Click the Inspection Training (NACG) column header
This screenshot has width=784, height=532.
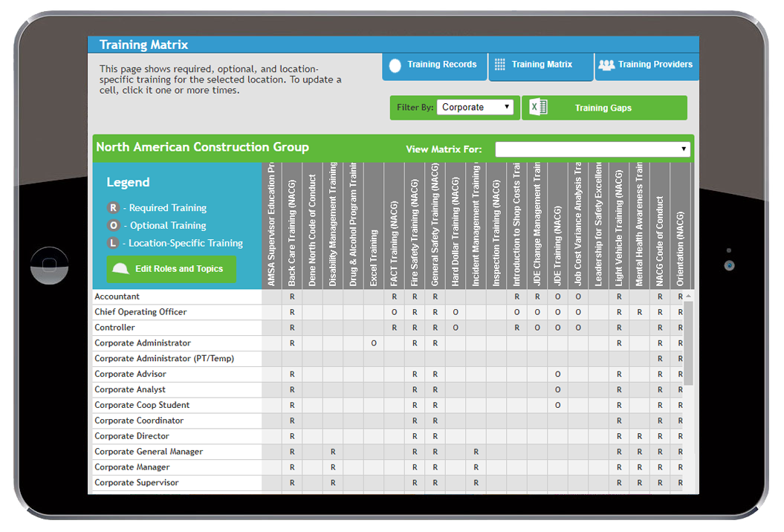click(496, 225)
